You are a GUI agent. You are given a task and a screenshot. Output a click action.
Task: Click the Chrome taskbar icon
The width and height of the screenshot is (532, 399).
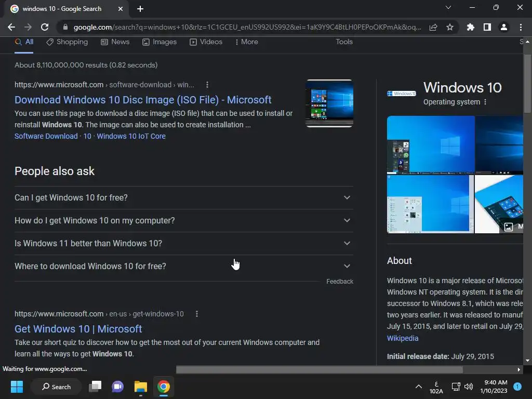click(164, 387)
